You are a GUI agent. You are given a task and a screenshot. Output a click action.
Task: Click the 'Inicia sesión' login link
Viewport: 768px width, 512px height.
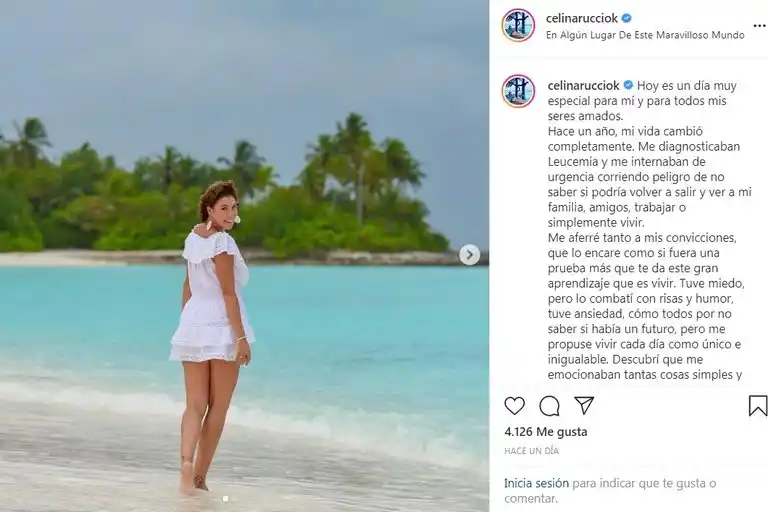point(536,483)
